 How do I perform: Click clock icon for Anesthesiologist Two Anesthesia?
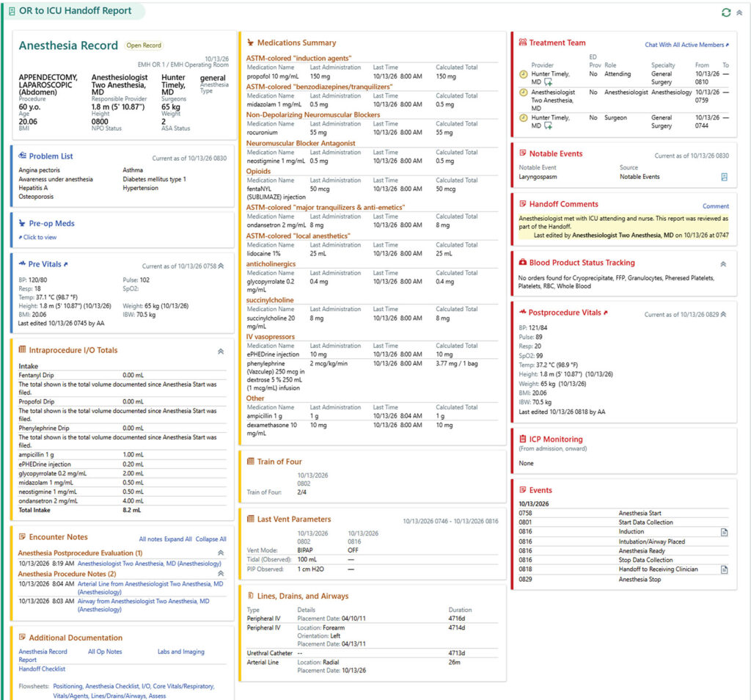523,92
